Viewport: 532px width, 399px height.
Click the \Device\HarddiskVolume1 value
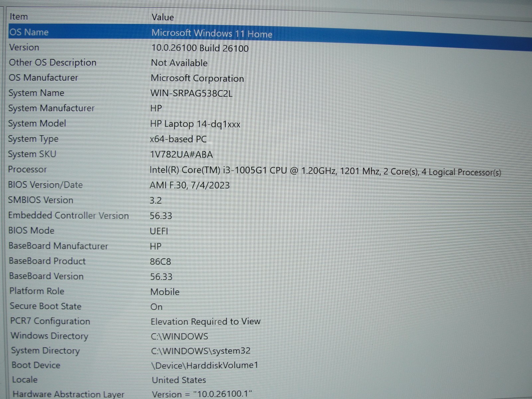click(205, 365)
